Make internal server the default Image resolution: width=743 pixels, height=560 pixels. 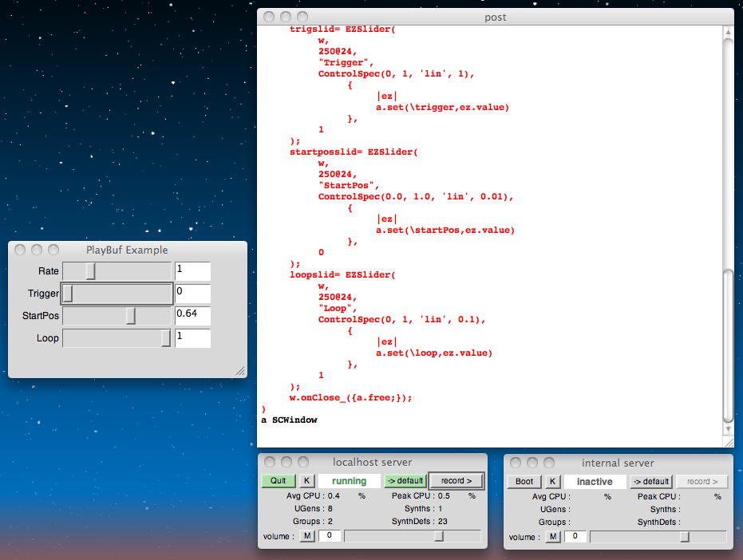[651, 481]
